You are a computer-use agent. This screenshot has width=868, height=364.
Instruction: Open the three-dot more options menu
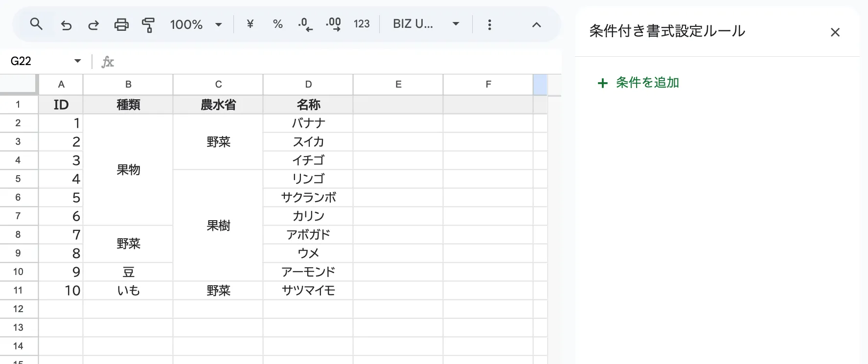coord(489,24)
